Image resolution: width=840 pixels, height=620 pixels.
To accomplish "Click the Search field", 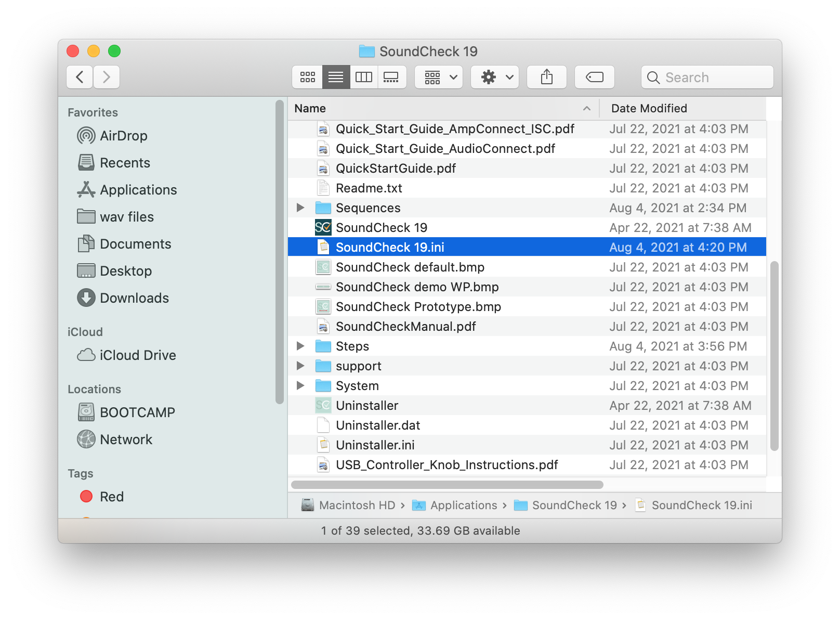I will click(707, 77).
